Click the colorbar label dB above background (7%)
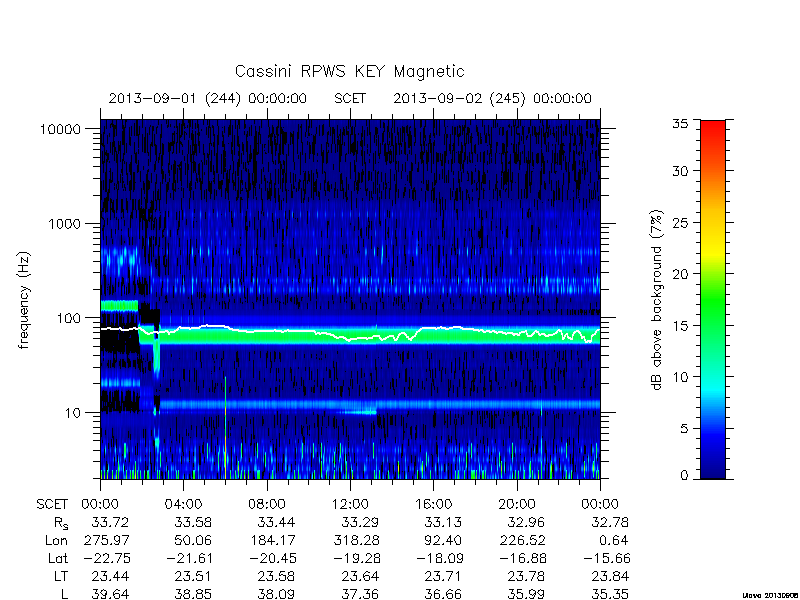The image size is (800, 600). click(x=657, y=300)
